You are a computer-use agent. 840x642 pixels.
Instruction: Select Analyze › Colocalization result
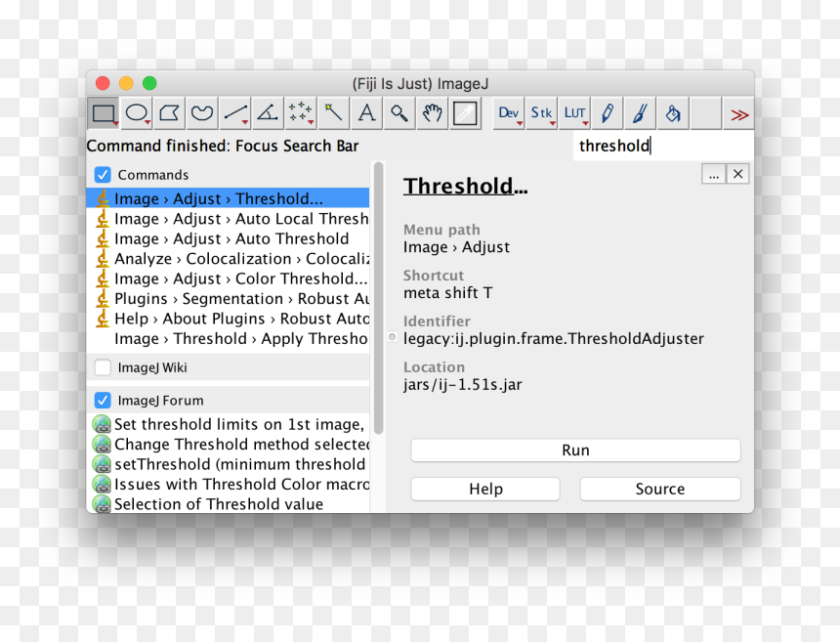pos(228,258)
